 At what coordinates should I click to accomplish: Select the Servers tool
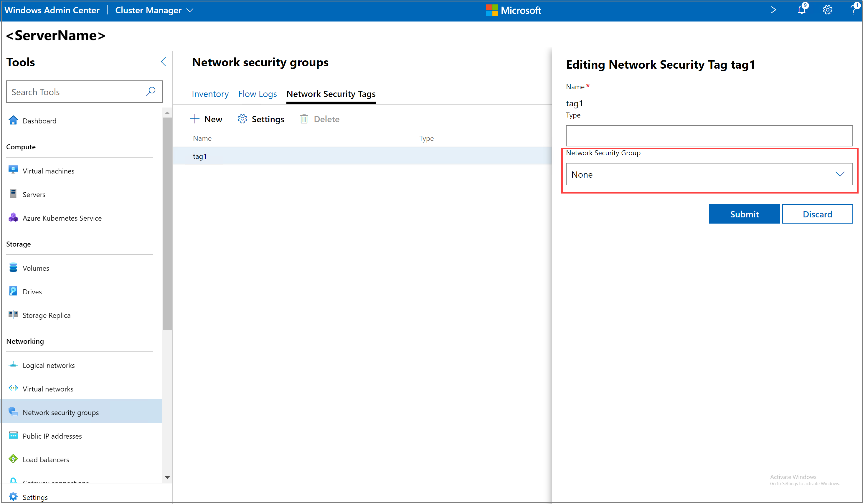[34, 194]
